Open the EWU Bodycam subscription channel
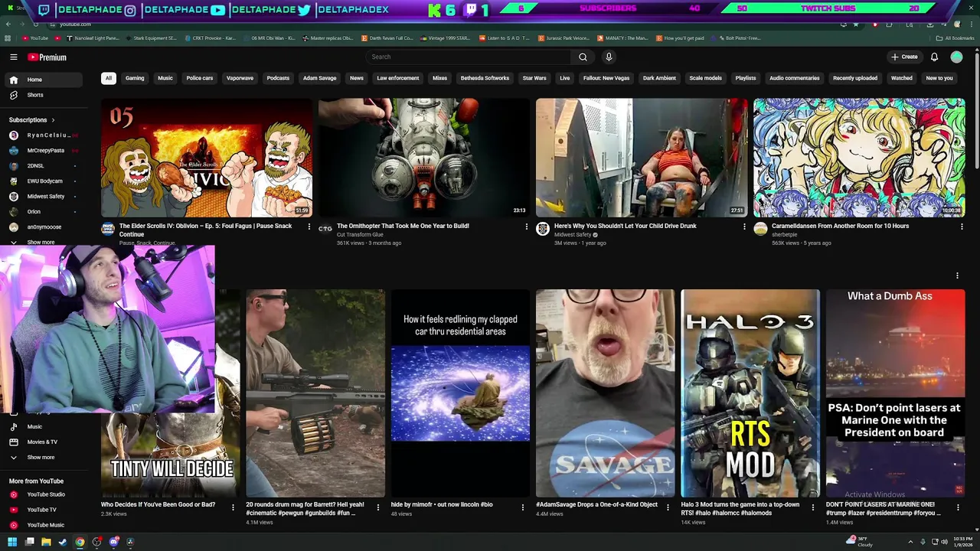The image size is (980, 551). pyautogui.click(x=44, y=181)
